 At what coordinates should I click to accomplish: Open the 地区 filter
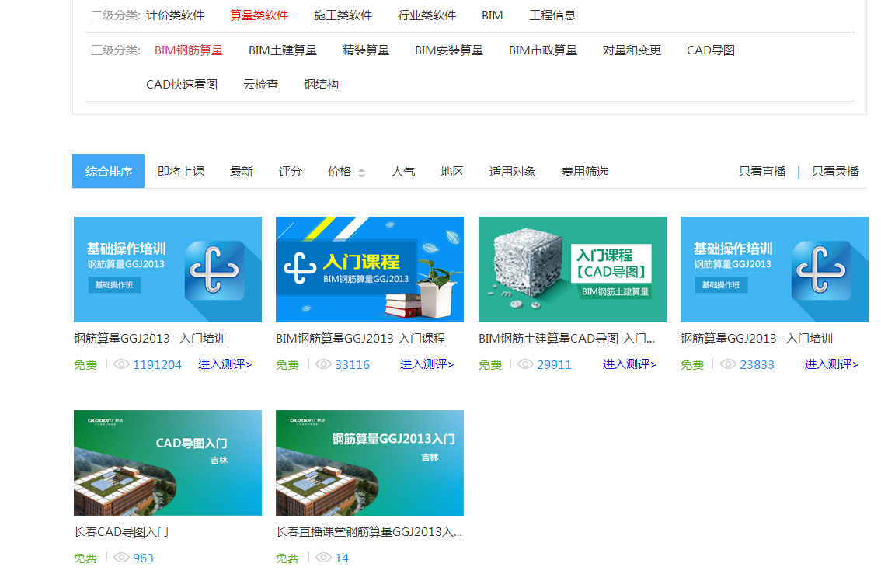(451, 172)
